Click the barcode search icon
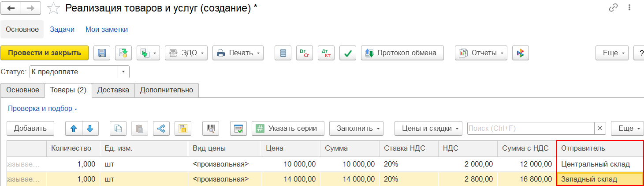The width and height of the screenshot is (644, 186). [x=211, y=129]
